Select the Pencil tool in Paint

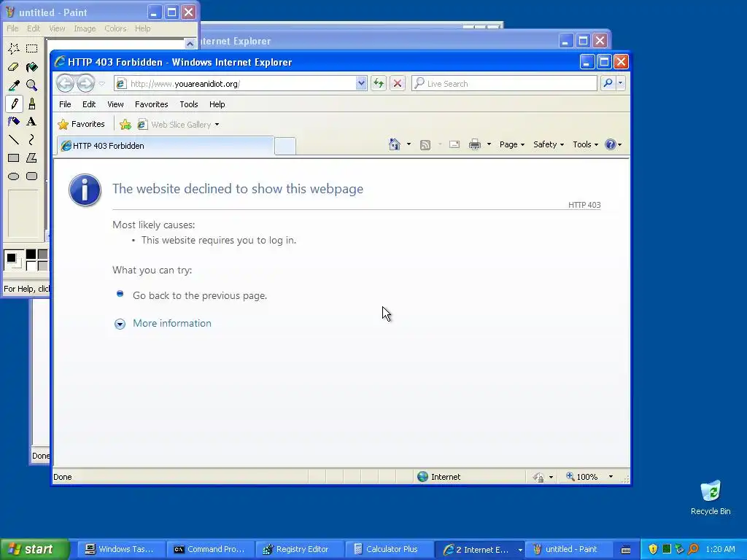14,104
